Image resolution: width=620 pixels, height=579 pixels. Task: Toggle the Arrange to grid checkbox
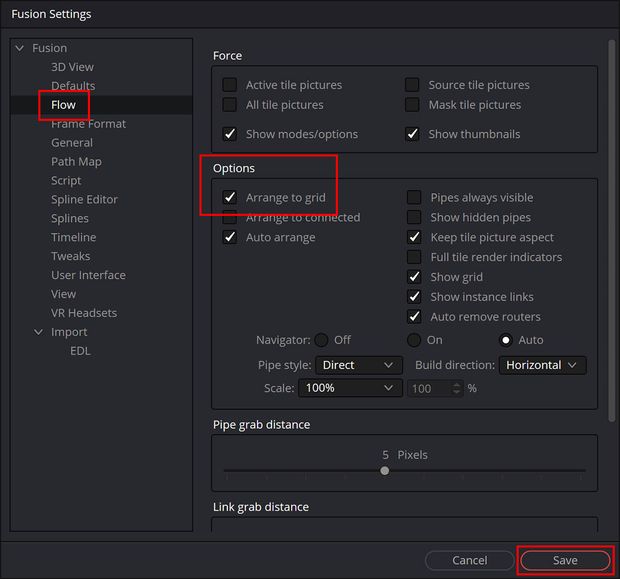point(230,197)
